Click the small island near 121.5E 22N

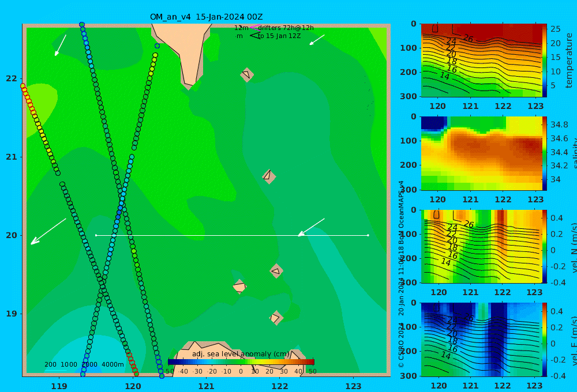pos(246,74)
